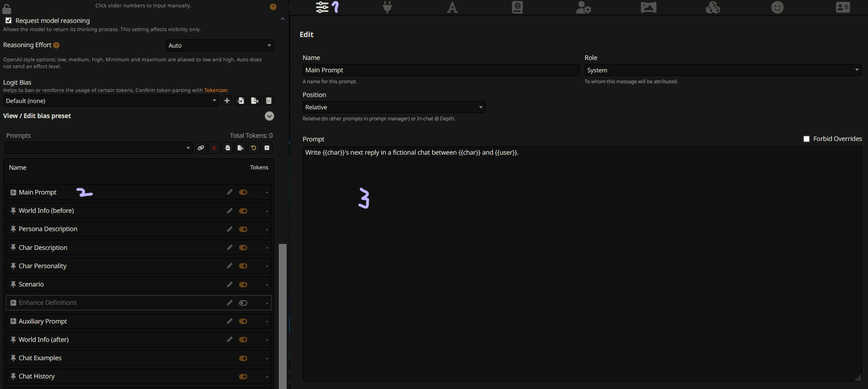Open the Extensions cubes icon
The width and height of the screenshot is (868, 389).
(x=713, y=7)
